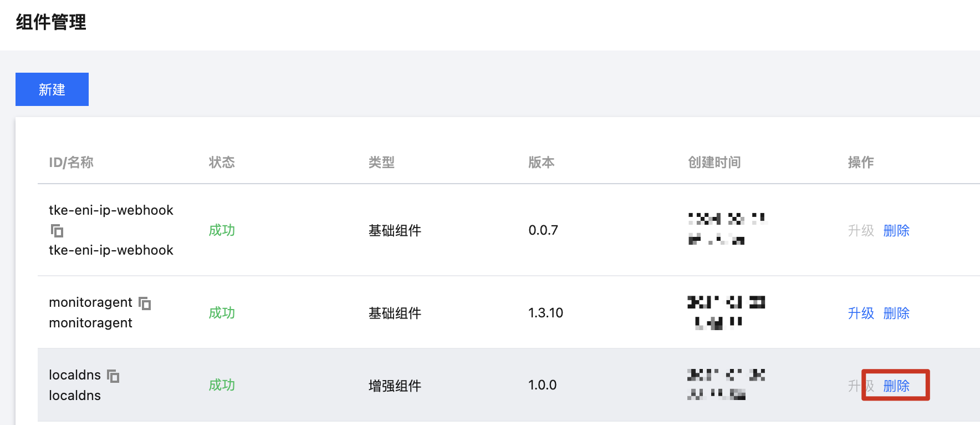Click the 创建时间 column header
The image size is (980, 425).
(x=714, y=162)
